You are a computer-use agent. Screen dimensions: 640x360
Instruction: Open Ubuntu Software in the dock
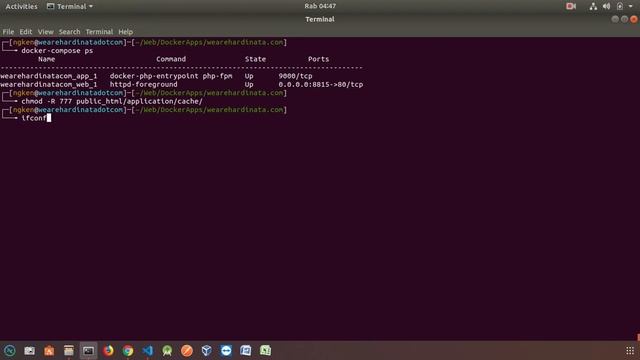49,351
